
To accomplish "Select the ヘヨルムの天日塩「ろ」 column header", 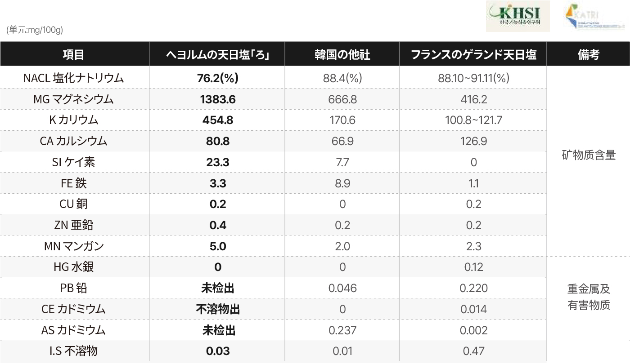I will (218, 55).
